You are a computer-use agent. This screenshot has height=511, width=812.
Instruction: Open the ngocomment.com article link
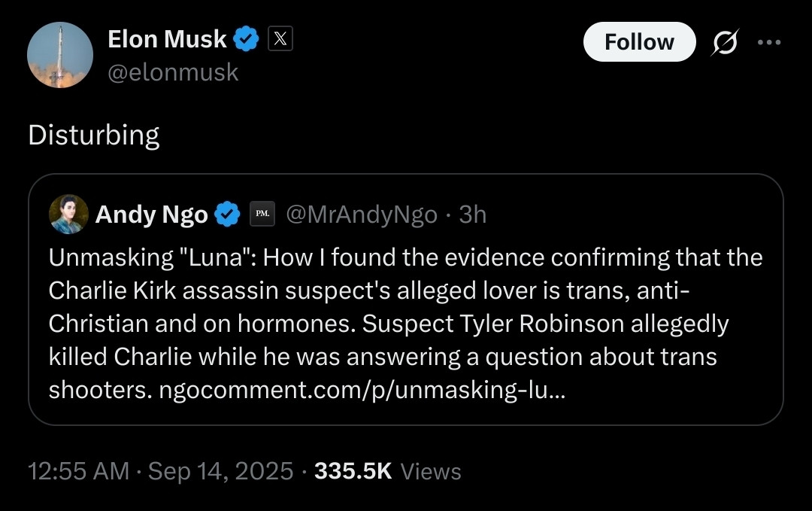pyautogui.click(x=359, y=390)
